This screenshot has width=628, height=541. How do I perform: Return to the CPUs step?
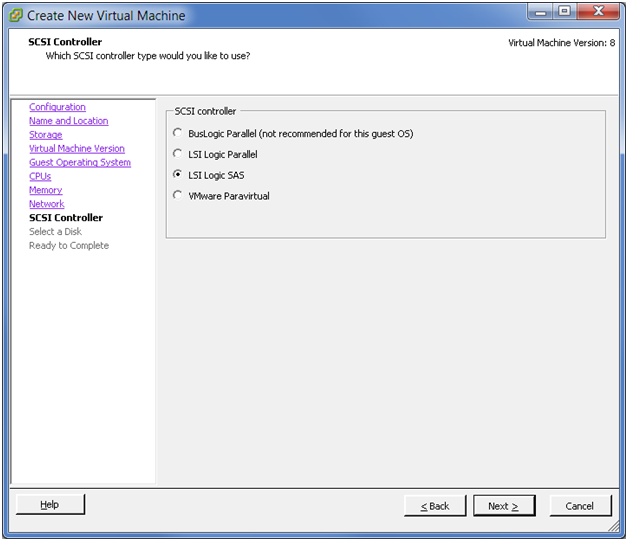(40, 177)
